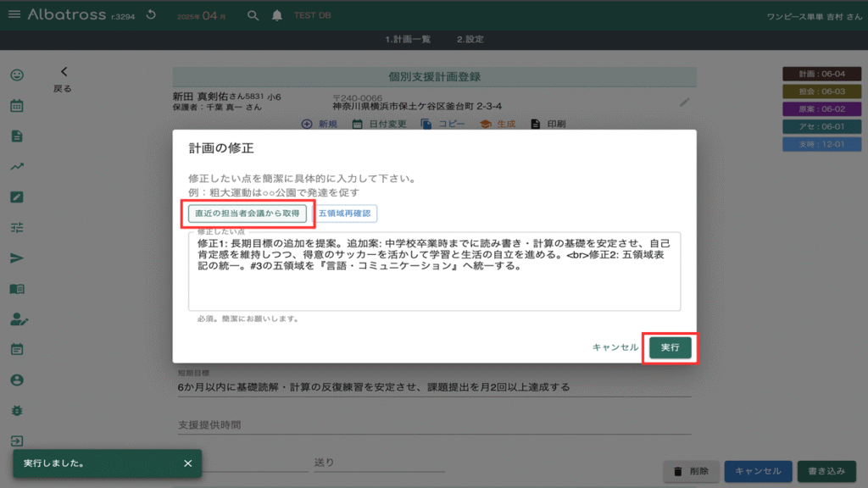Click the 新規 plus button
Viewport: 868px width, 488px height.
(x=320, y=124)
